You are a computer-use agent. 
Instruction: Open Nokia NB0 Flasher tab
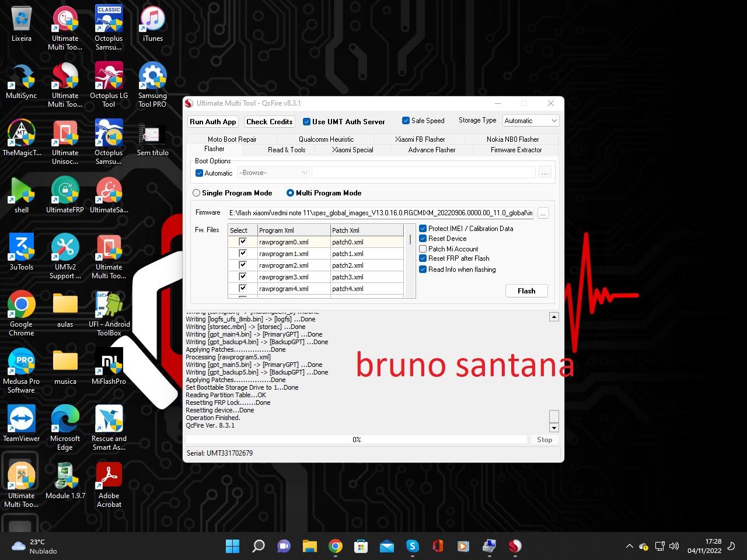click(x=512, y=139)
